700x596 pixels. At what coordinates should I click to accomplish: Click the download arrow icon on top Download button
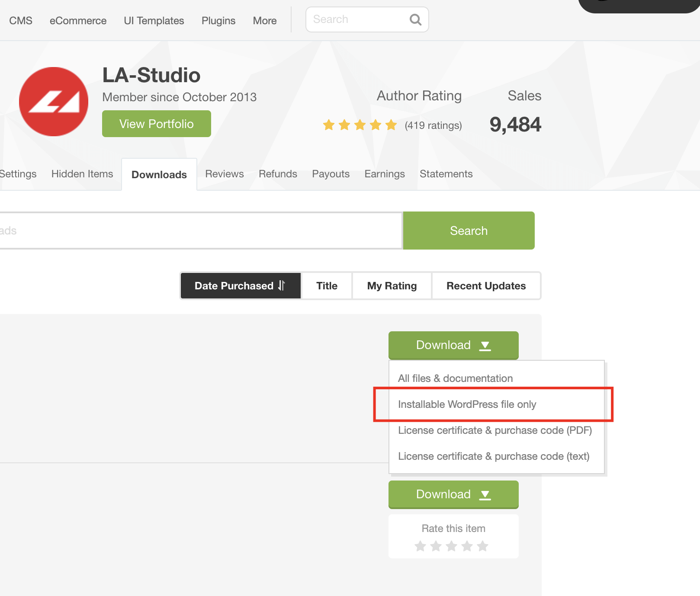[485, 346]
